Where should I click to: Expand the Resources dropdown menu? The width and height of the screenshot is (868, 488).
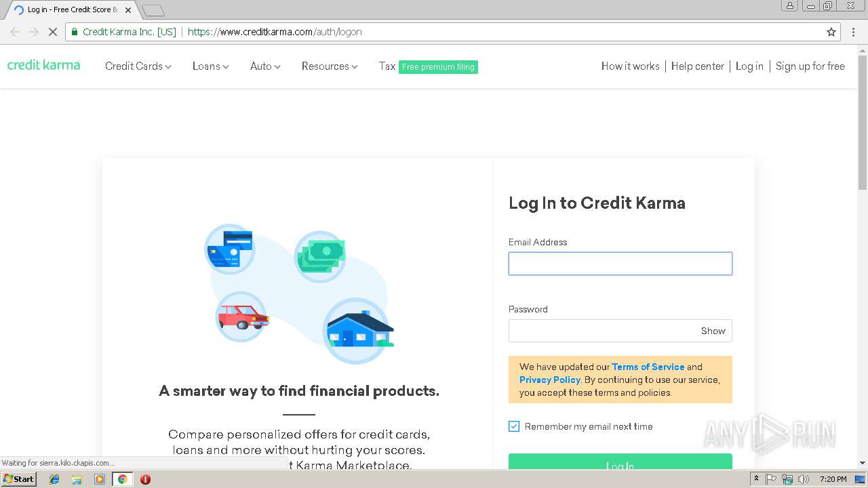[x=330, y=66]
